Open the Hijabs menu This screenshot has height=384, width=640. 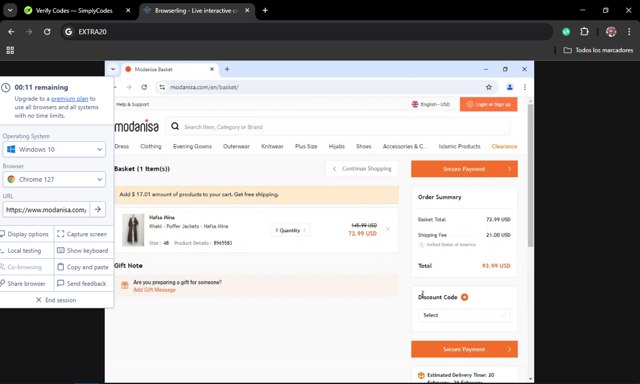(x=337, y=146)
